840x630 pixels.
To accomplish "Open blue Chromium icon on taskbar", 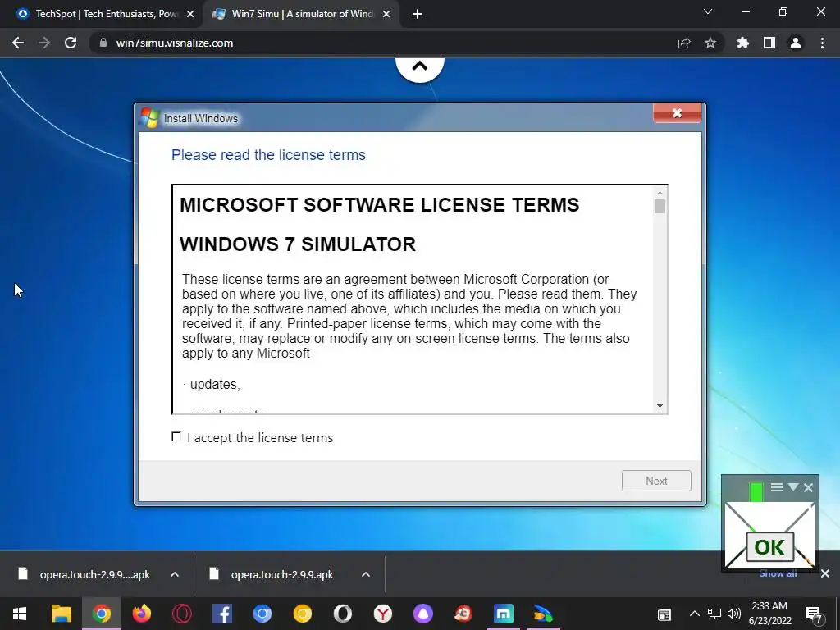I will tap(262, 614).
